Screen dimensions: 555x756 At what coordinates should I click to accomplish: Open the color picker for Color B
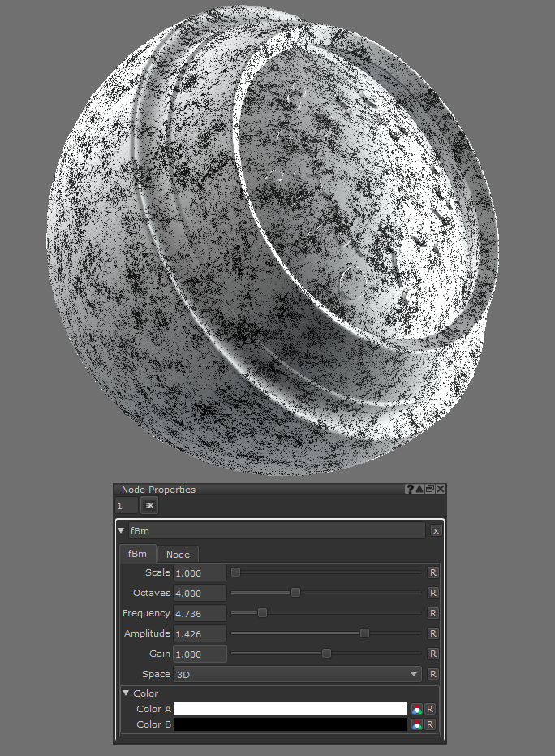tap(416, 724)
